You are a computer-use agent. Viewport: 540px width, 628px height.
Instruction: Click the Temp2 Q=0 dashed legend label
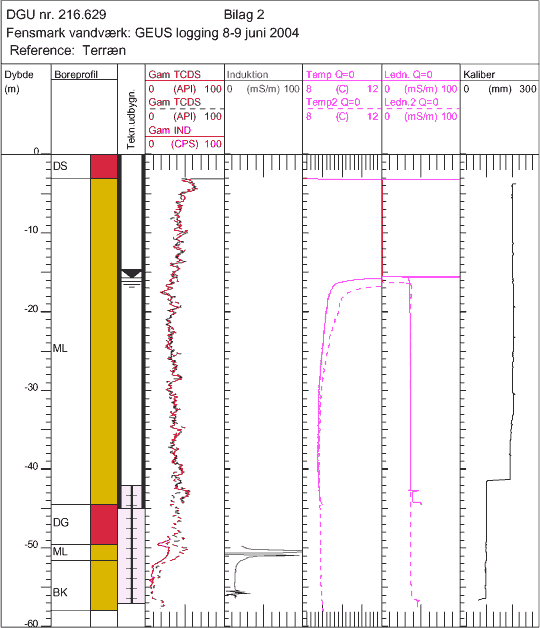[333, 102]
